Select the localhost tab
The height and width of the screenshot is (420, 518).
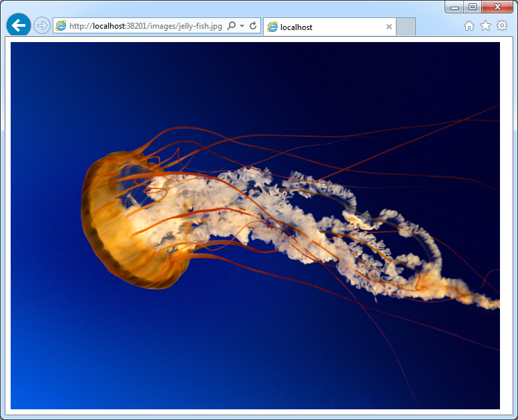click(x=329, y=27)
